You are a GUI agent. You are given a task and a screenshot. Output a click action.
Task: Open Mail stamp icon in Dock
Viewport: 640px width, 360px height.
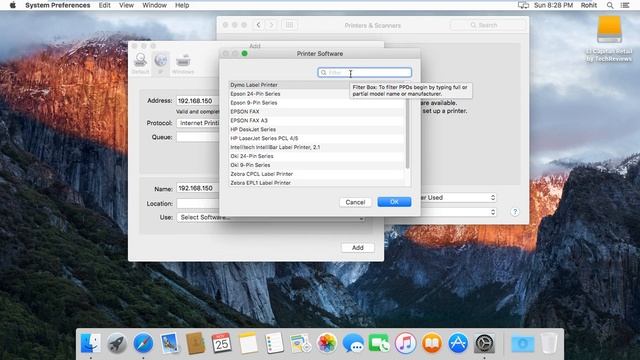[169, 343]
